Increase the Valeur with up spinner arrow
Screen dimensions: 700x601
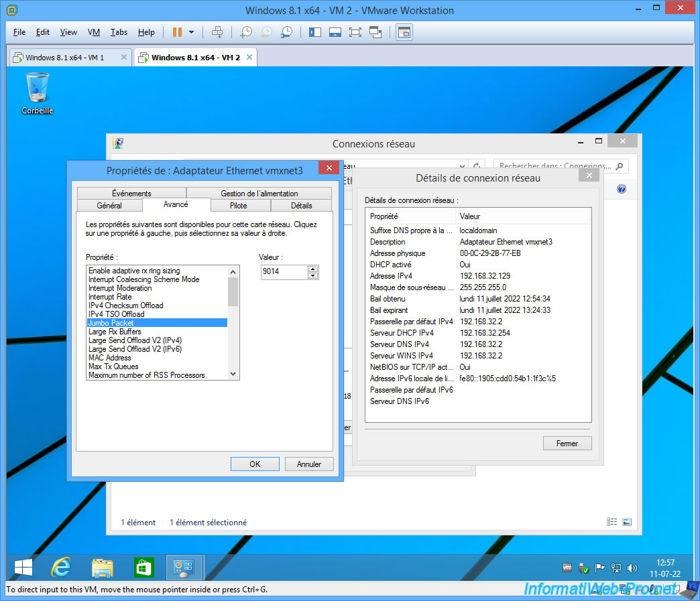tap(313, 269)
